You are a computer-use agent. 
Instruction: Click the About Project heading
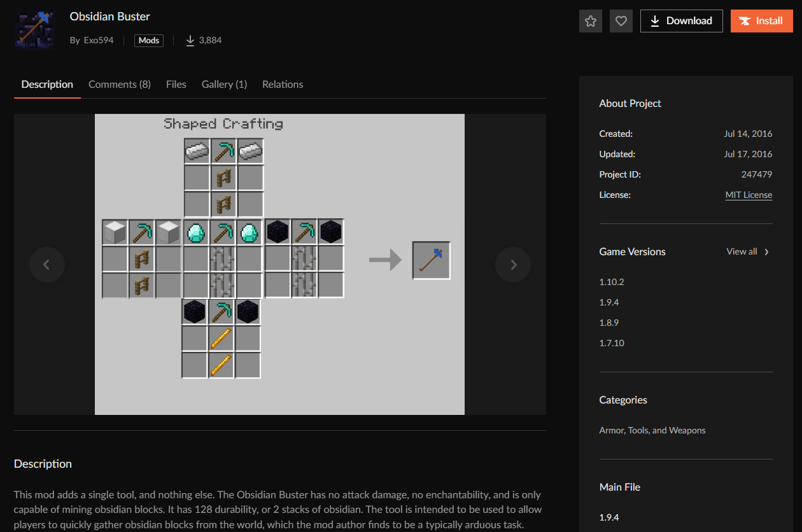[630, 103]
